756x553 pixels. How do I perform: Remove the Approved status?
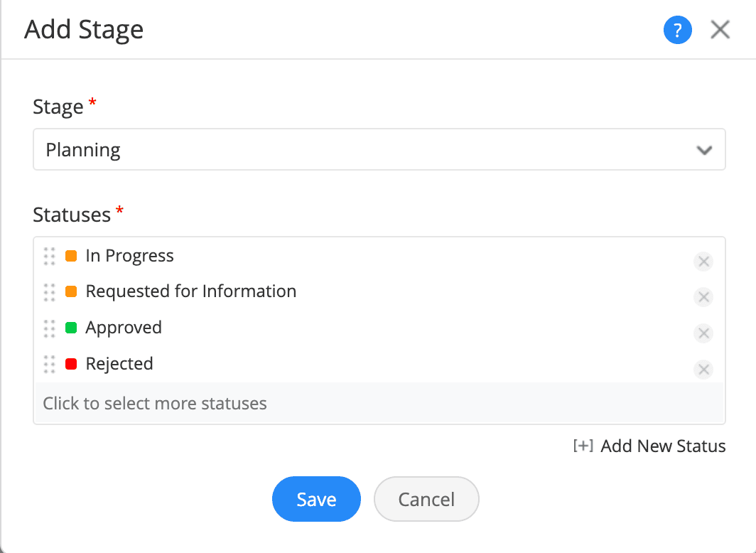[x=703, y=333]
